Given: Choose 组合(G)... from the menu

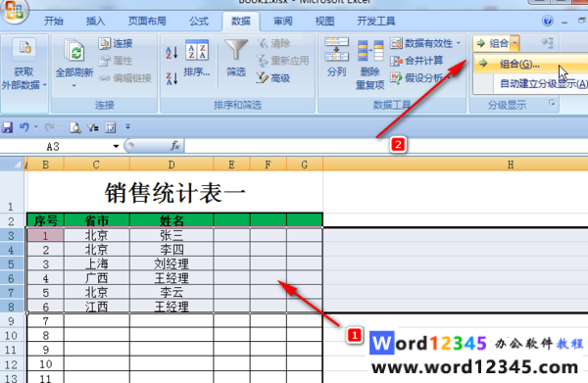Looking at the screenshot, I should point(530,64).
